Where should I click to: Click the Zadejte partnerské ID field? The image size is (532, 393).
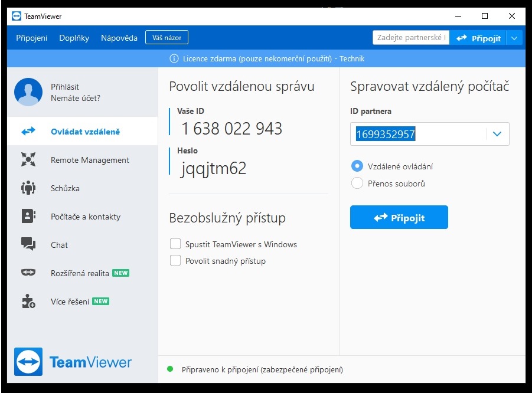(x=411, y=38)
